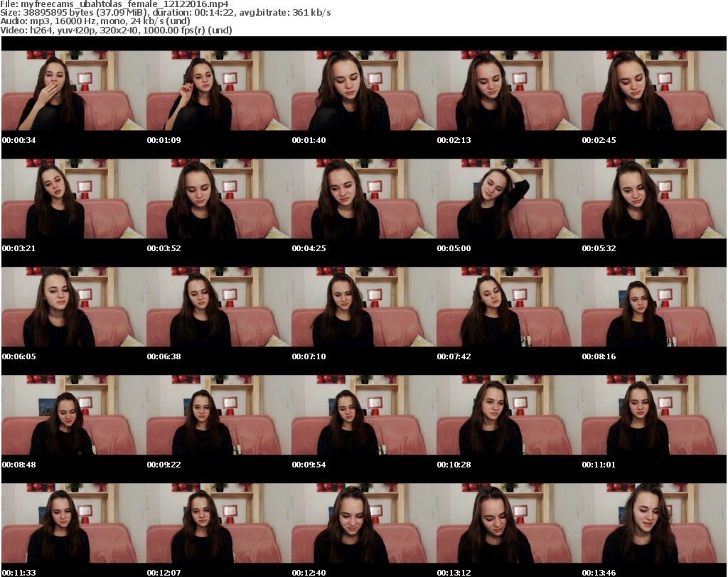Select the '00:12:07' timestamp
Image resolution: width=728 pixels, height=577 pixels.
coord(164,573)
